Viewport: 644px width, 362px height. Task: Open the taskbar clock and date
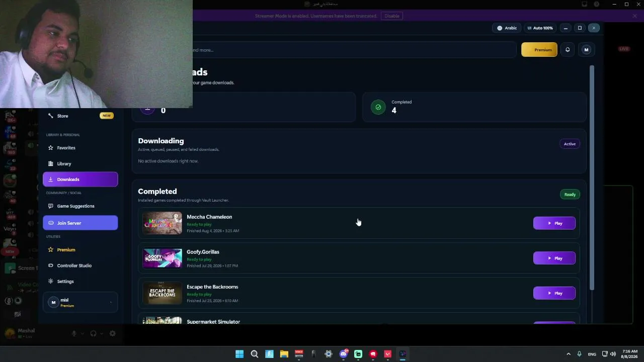click(x=630, y=354)
